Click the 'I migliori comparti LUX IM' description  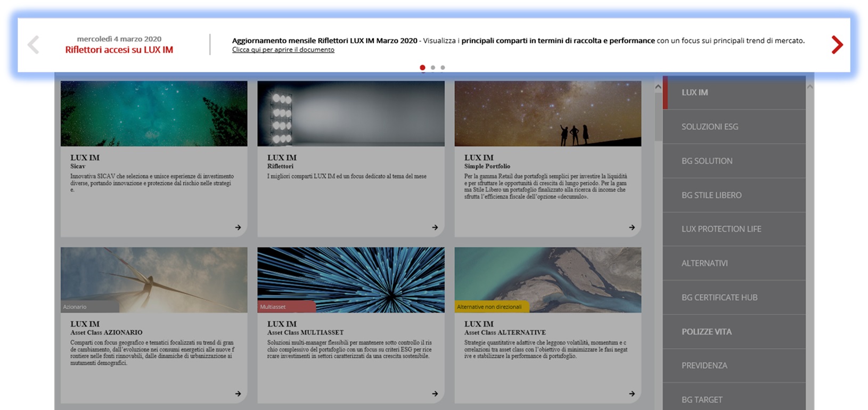(x=347, y=176)
